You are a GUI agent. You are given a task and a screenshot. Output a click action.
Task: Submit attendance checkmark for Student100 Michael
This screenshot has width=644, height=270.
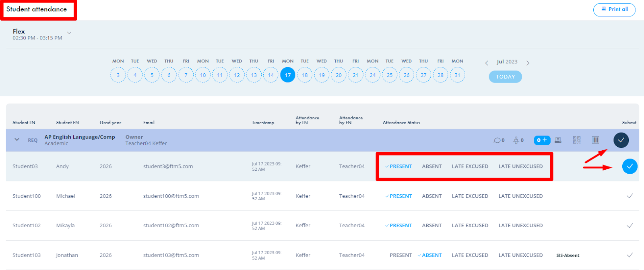(630, 196)
